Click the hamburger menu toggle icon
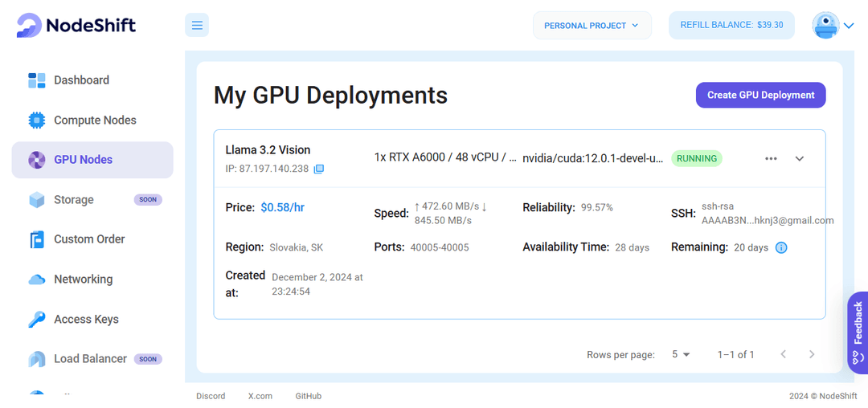The width and height of the screenshot is (868, 408). [197, 26]
